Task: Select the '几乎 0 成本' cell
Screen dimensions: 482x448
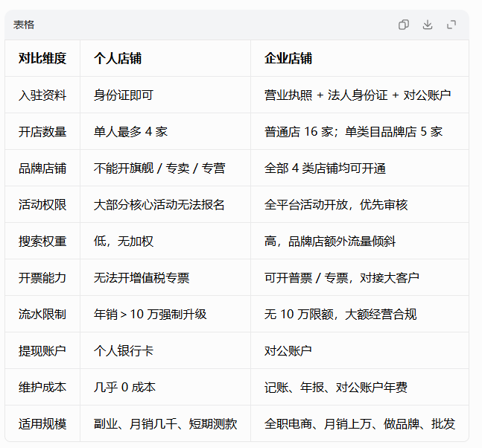Action: 125,388
